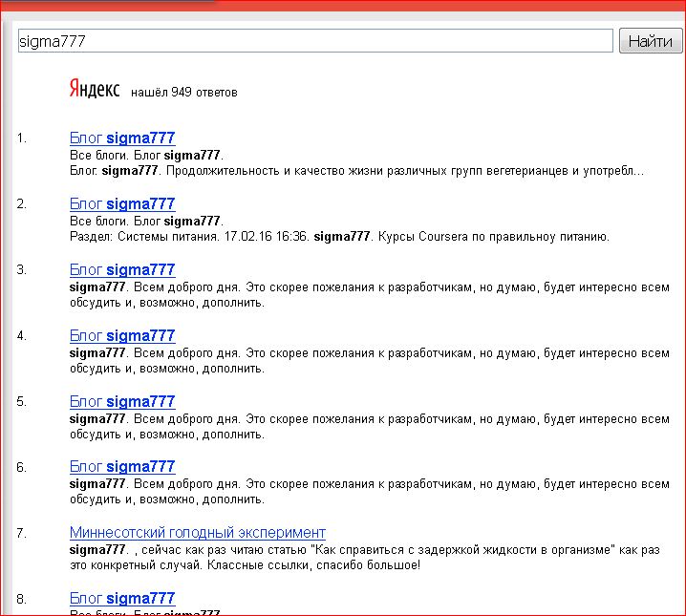
Task: Click the snippet text under result 5
Action: coord(369,426)
